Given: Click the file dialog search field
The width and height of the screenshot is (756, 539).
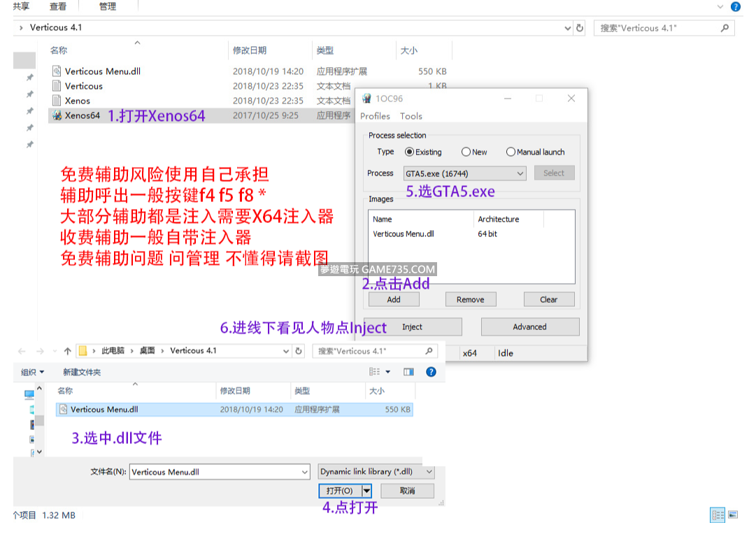Looking at the screenshot, I should (x=375, y=351).
